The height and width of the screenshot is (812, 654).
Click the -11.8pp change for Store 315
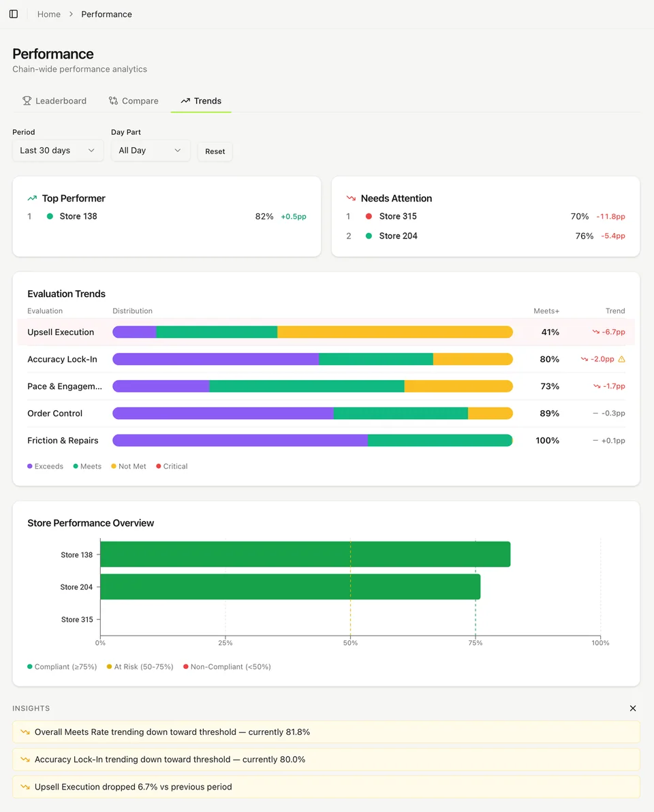(610, 216)
